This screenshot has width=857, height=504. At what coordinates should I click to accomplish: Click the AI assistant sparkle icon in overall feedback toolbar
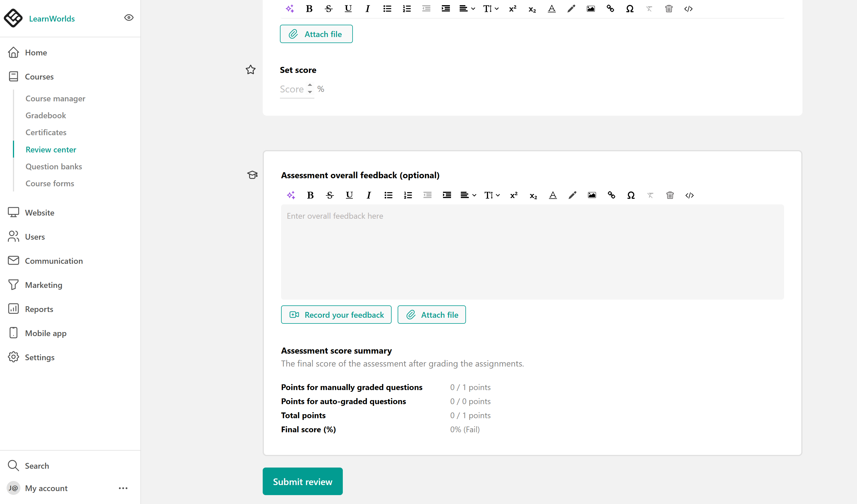click(x=291, y=195)
